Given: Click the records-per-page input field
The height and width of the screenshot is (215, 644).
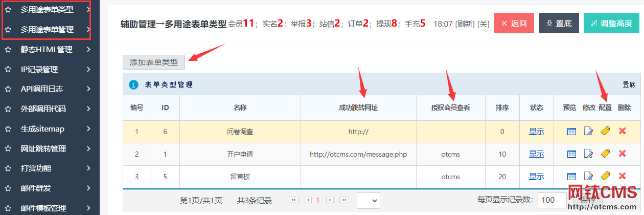Looking at the screenshot, I should tap(551, 200).
